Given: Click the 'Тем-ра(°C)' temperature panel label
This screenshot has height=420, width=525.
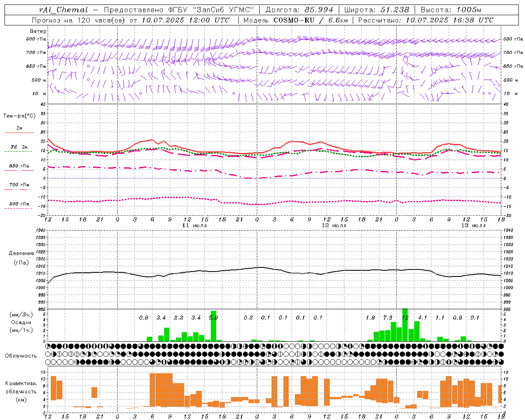Looking at the screenshot, I should click(19, 116).
